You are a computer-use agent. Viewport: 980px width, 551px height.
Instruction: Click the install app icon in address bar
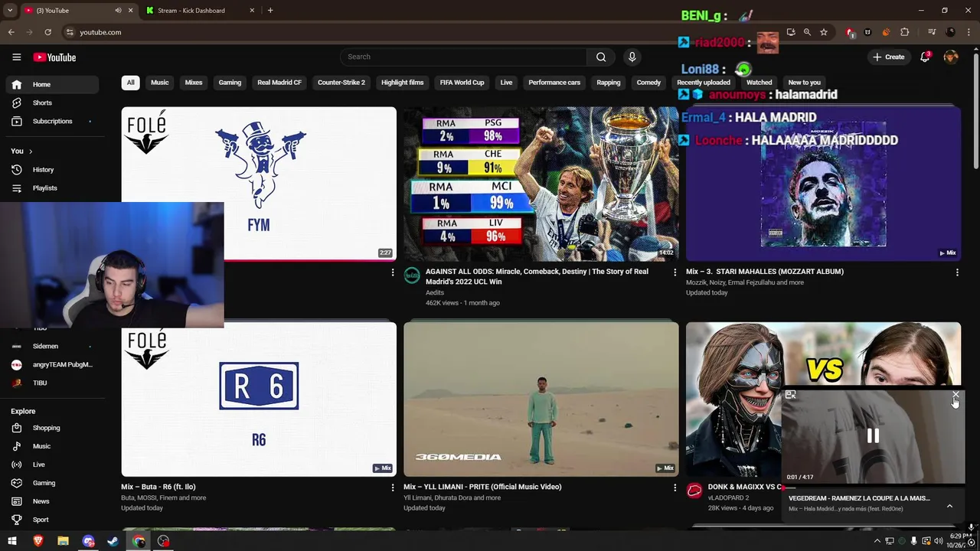(x=791, y=32)
